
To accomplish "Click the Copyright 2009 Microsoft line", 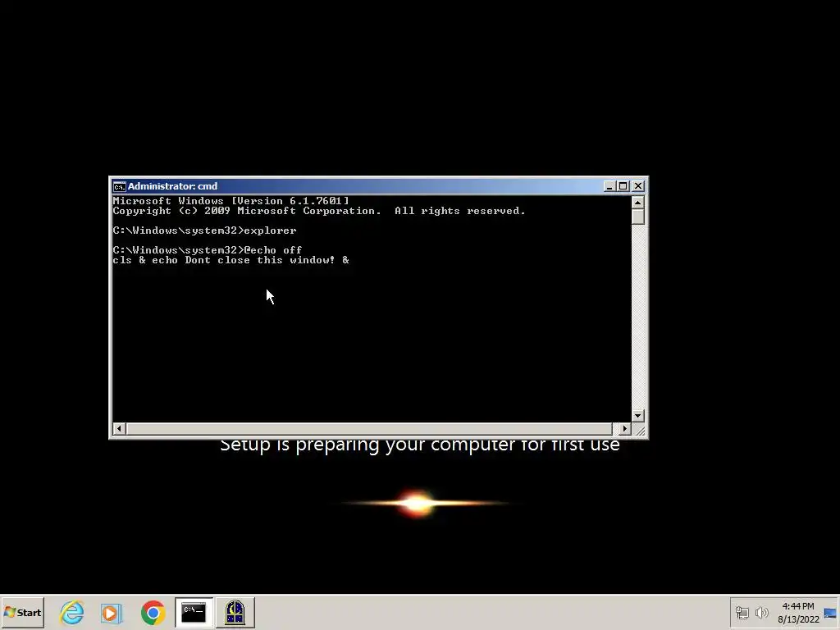I will [319, 211].
